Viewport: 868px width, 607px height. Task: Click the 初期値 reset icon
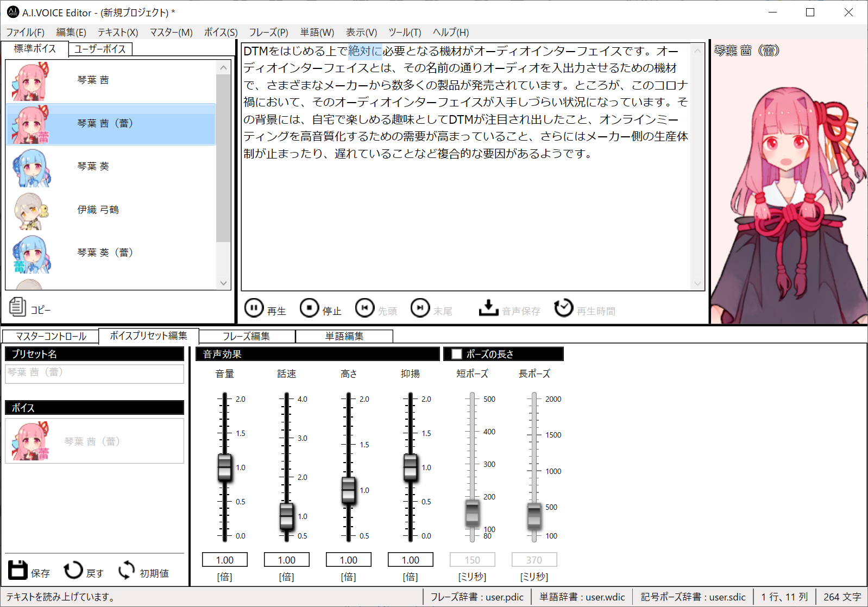tap(127, 570)
